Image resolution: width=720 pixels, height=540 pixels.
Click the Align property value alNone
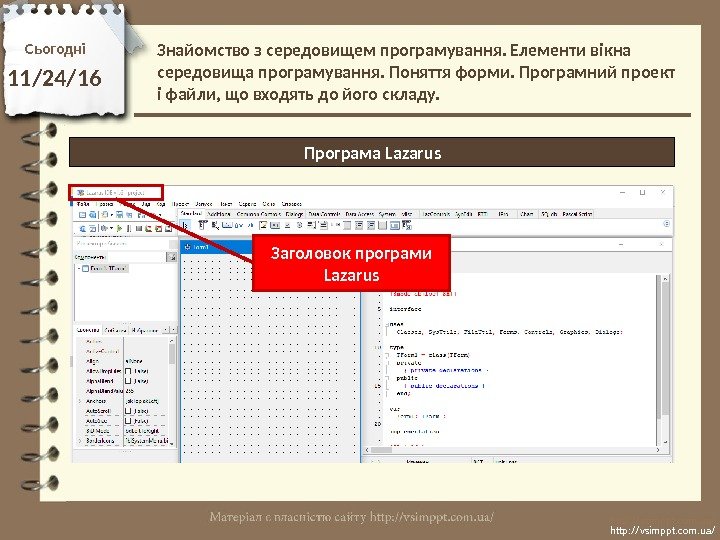[134, 361]
